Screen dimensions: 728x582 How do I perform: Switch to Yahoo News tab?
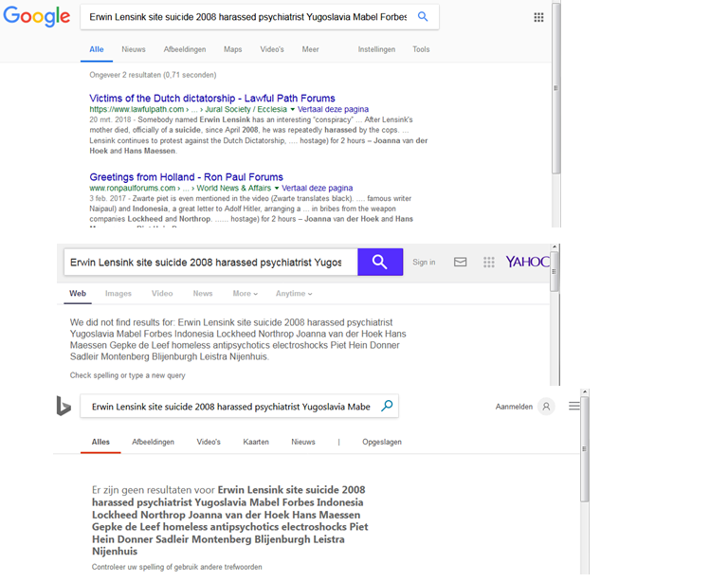pyautogui.click(x=203, y=293)
